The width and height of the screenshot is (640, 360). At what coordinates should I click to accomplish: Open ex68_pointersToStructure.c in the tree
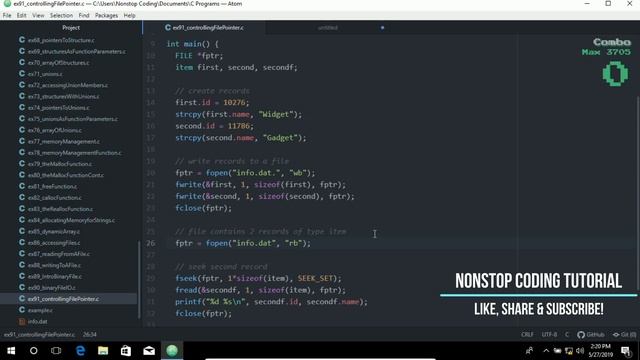pyautogui.click(x=61, y=40)
